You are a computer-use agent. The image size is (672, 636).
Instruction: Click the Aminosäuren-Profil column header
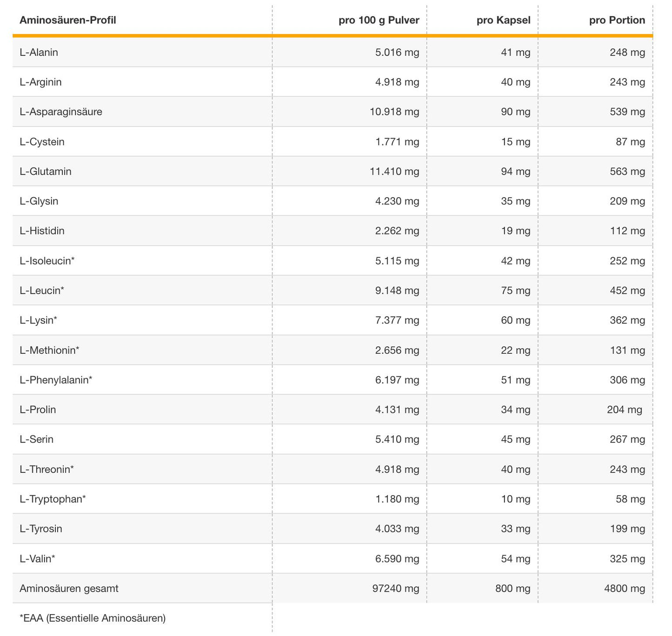coord(68,20)
